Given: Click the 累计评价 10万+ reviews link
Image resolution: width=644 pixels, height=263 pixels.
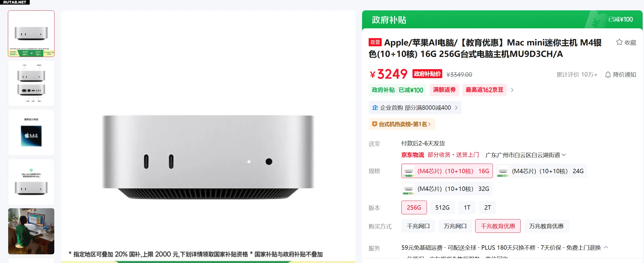Looking at the screenshot, I should 577,75.
